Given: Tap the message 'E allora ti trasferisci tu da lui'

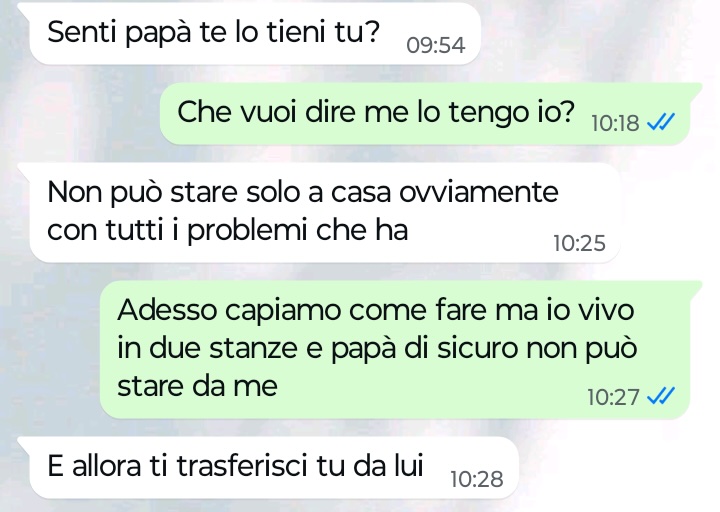Looking at the screenshot, I should (x=274, y=467).
